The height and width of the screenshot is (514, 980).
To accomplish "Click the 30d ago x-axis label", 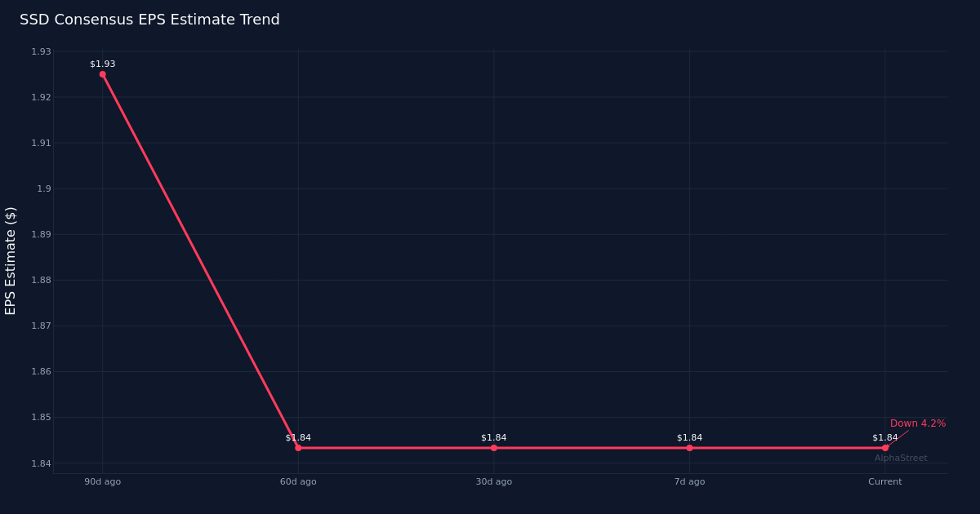I will click(x=493, y=482).
